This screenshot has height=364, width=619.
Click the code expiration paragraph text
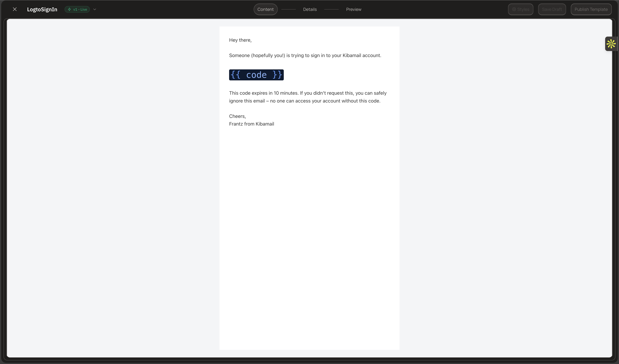[x=308, y=97]
